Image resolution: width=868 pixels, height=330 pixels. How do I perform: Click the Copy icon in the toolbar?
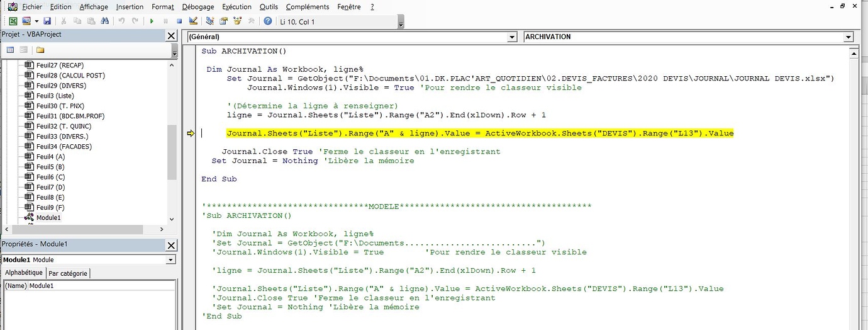[77, 21]
